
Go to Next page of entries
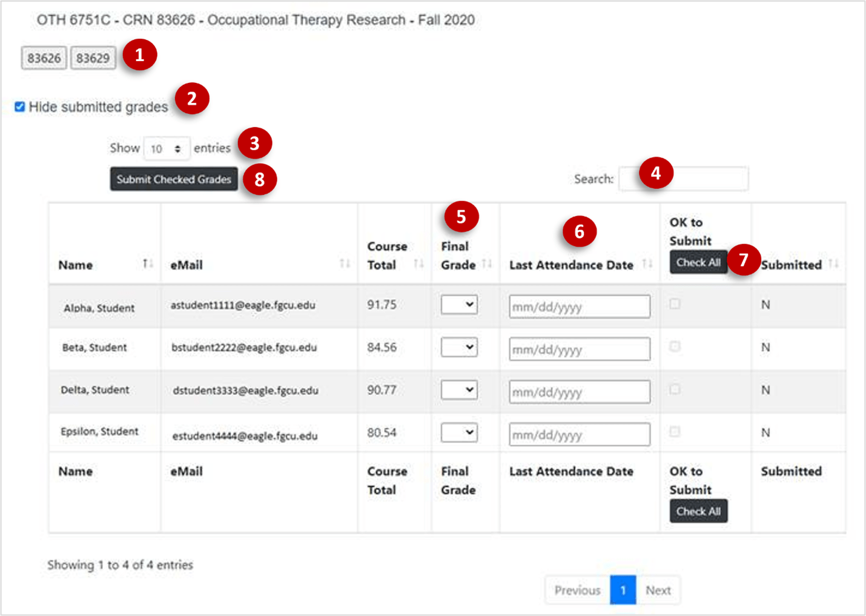pyautogui.click(x=658, y=590)
